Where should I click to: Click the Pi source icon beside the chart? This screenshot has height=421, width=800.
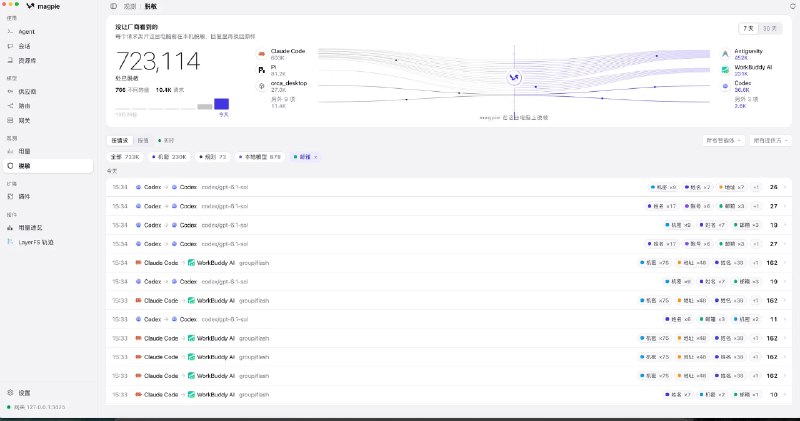(x=262, y=70)
